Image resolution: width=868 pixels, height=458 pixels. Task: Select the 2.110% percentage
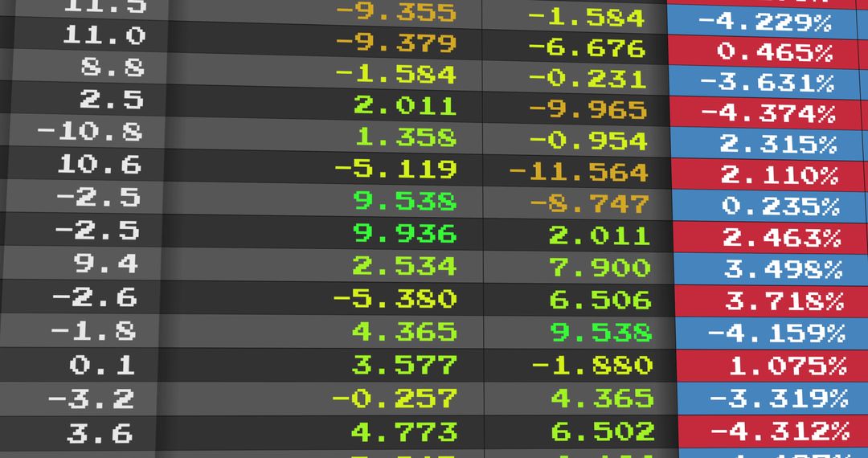click(x=780, y=177)
